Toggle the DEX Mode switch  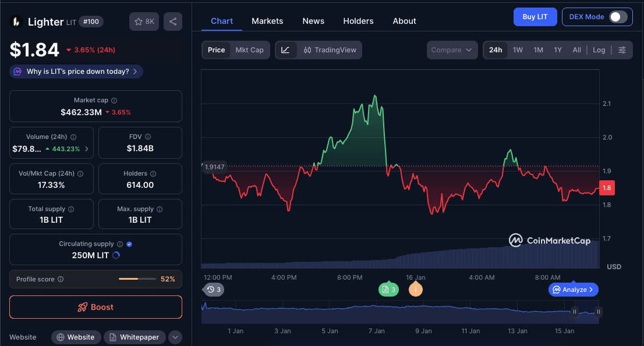[x=615, y=16]
